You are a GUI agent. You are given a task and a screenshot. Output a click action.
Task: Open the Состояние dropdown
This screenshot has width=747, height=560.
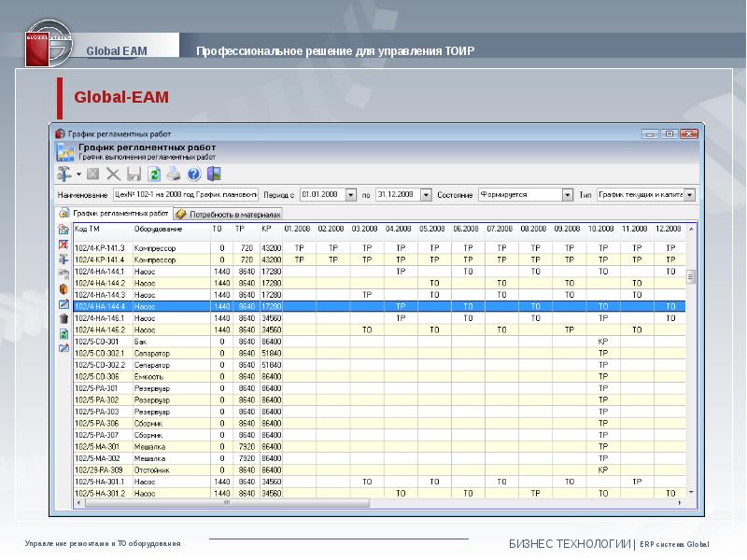click(x=567, y=195)
